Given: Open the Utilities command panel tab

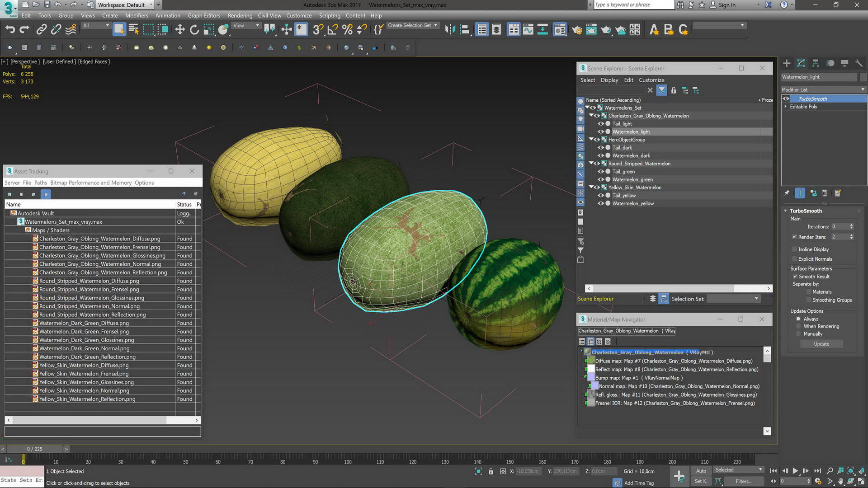Looking at the screenshot, I should [x=859, y=63].
